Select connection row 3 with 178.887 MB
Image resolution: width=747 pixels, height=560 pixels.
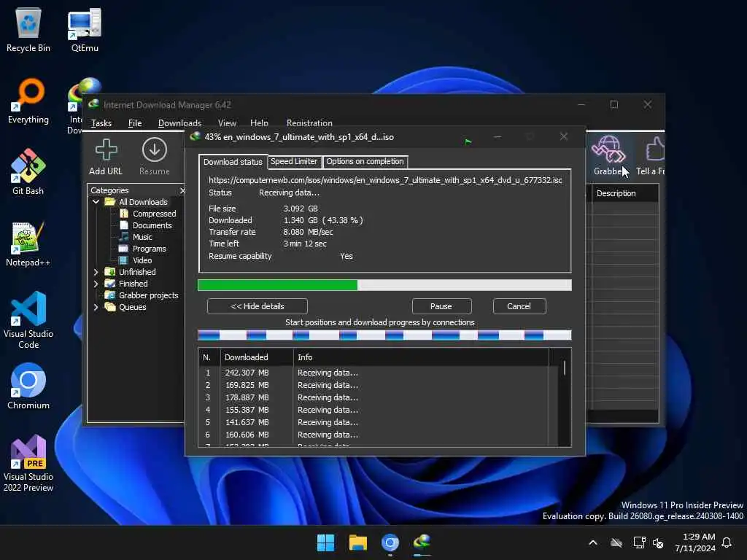[373, 397]
